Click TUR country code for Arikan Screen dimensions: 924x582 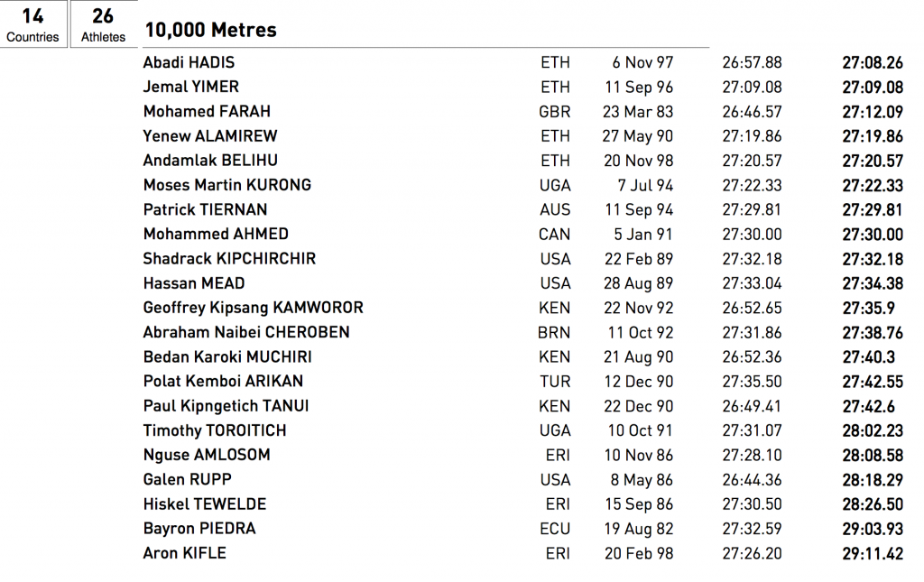coord(555,381)
